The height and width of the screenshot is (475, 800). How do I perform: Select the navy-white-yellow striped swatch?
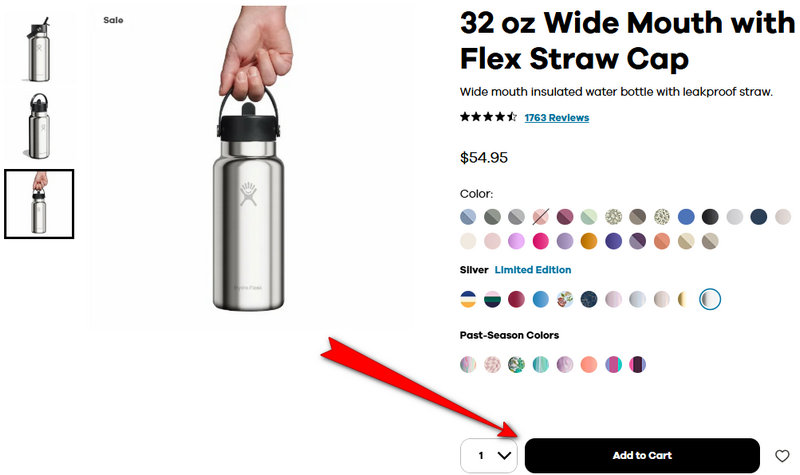(x=468, y=299)
